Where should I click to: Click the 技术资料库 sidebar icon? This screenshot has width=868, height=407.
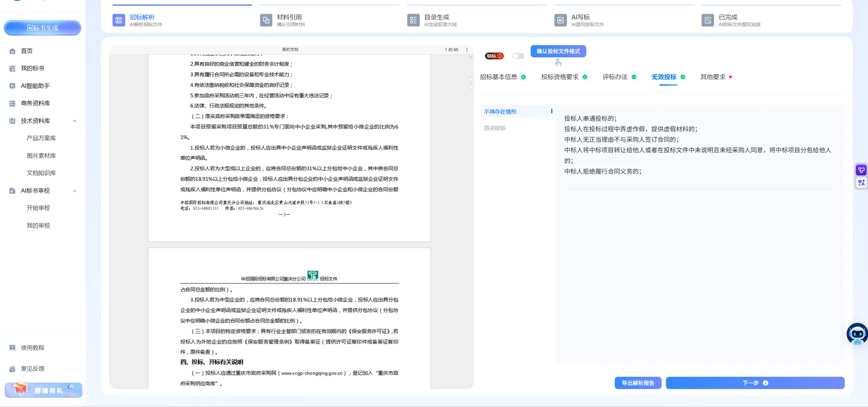12,121
